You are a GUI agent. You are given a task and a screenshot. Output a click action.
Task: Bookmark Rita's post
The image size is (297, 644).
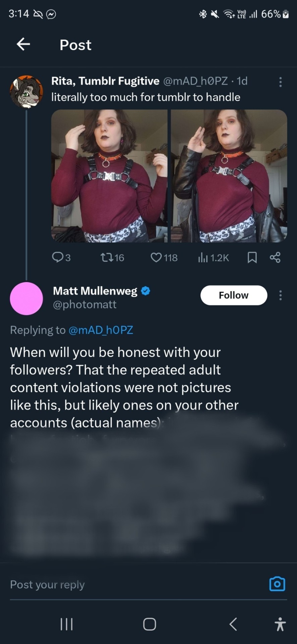coord(252,258)
